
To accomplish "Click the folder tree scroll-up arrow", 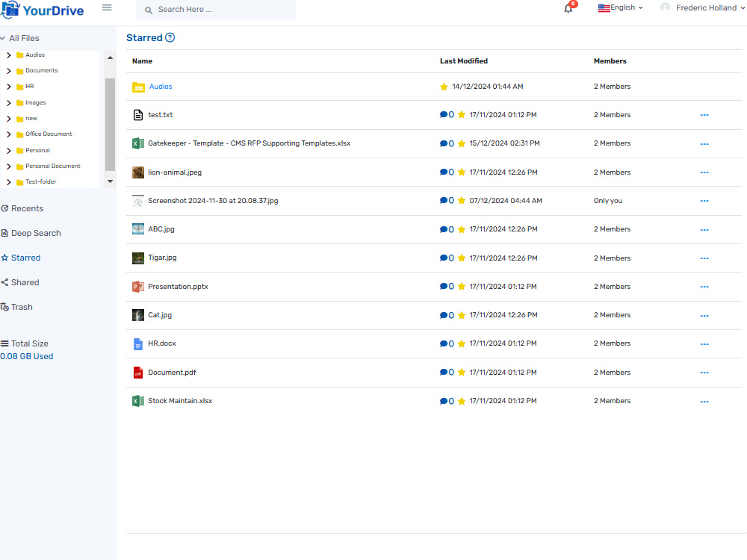I will [x=110, y=57].
